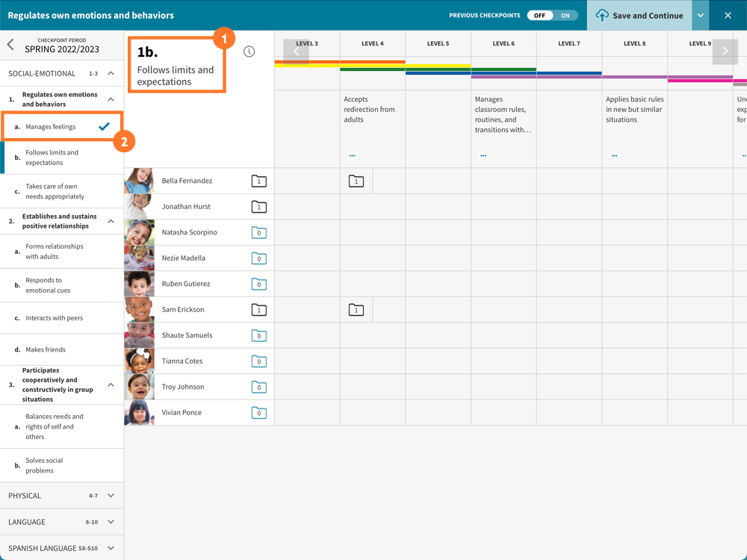Click Save and Continue button
This screenshot has height=560, width=747.
[639, 15]
